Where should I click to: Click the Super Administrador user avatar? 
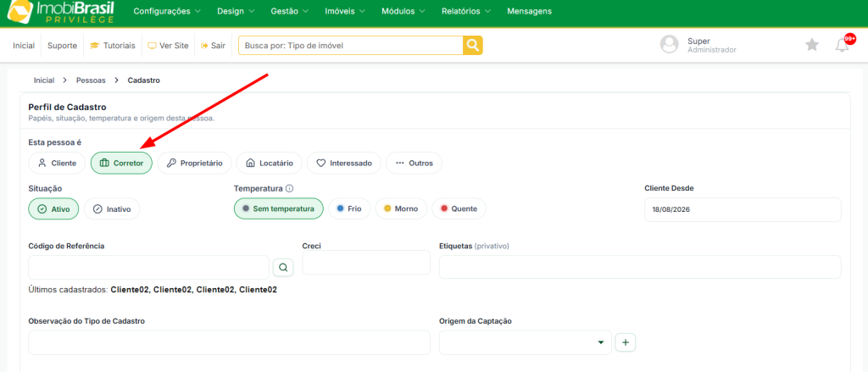point(670,45)
